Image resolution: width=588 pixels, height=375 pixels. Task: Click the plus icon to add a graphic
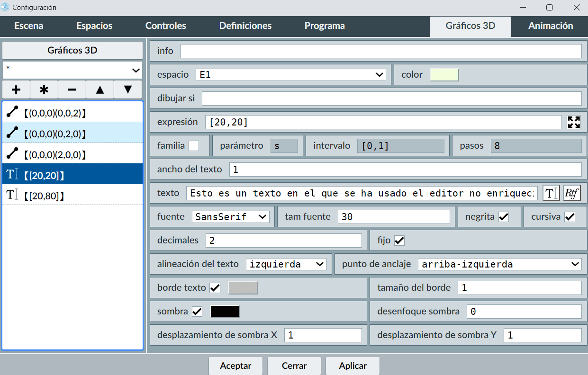click(x=16, y=89)
